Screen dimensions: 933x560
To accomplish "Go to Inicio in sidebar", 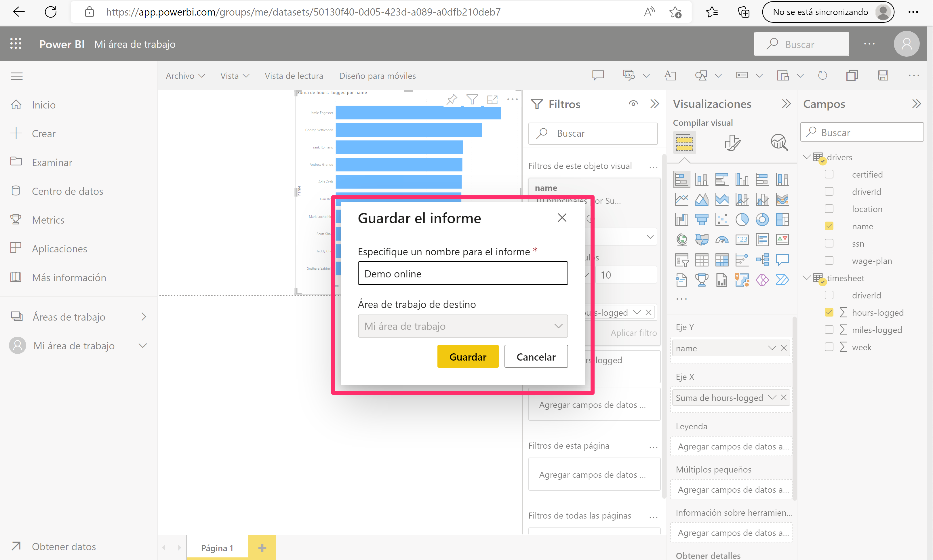I will tap(43, 104).
